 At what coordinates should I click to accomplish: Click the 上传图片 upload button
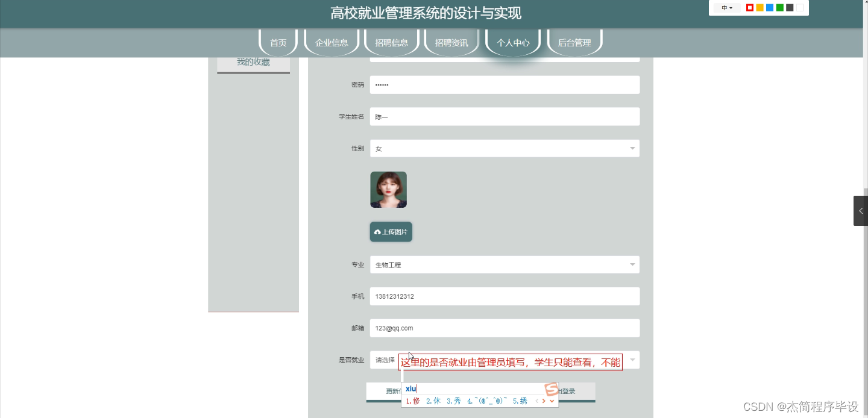click(391, 231)
